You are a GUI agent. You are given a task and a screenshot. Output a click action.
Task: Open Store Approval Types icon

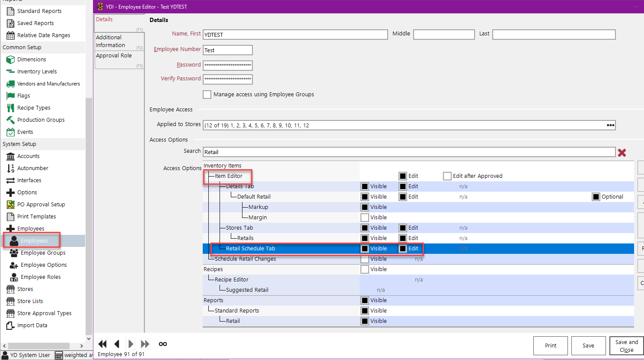(10, 313)
